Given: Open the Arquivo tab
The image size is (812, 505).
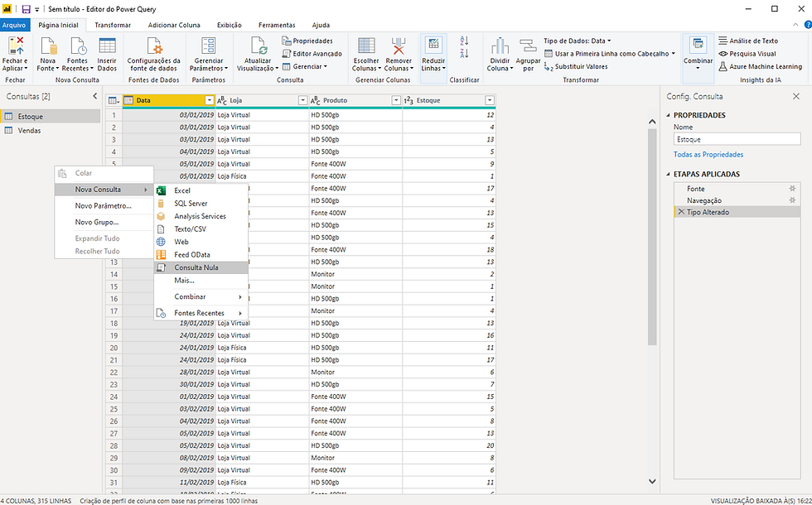Looking at the screenshot, I should coord(14,25).
